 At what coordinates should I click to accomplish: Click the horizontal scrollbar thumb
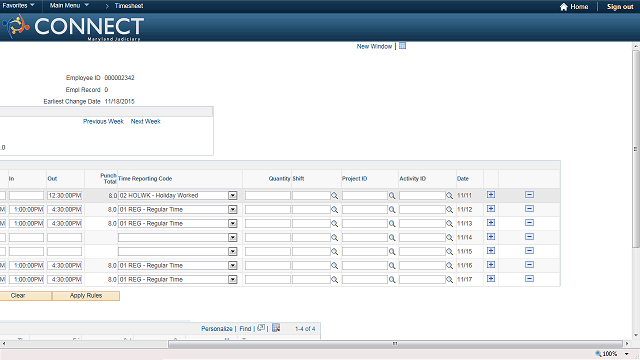tap(395, 344)
